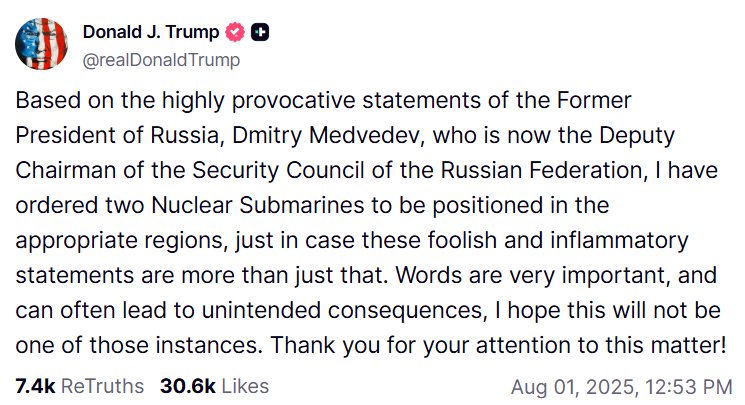
Task: Click Thank you for your attention sentence
Action: point(498,345)
